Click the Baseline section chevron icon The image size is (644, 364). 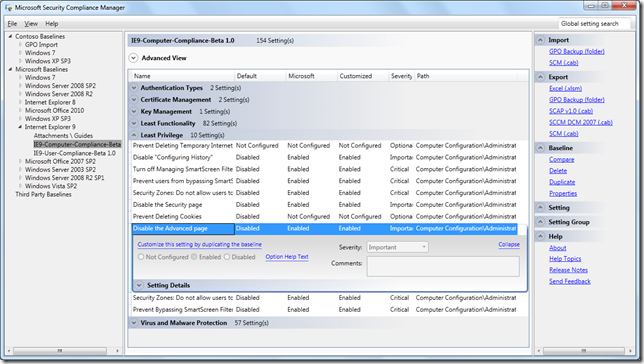[540, 148]
